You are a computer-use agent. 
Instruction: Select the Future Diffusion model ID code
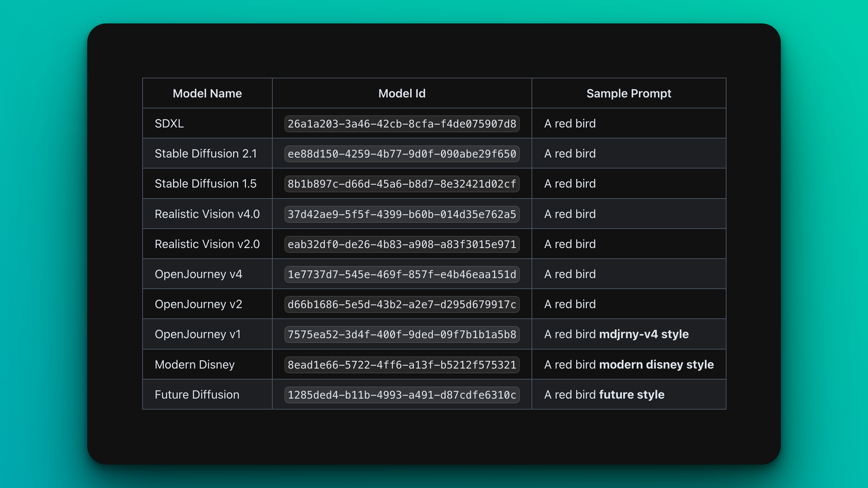(x=402, y=395)
